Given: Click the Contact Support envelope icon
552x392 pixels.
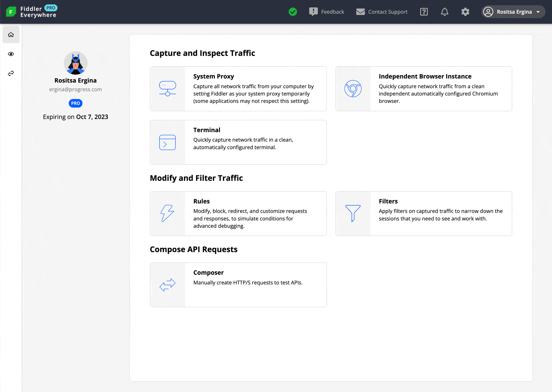Looking at the screenshot, I should pos(360,12).
